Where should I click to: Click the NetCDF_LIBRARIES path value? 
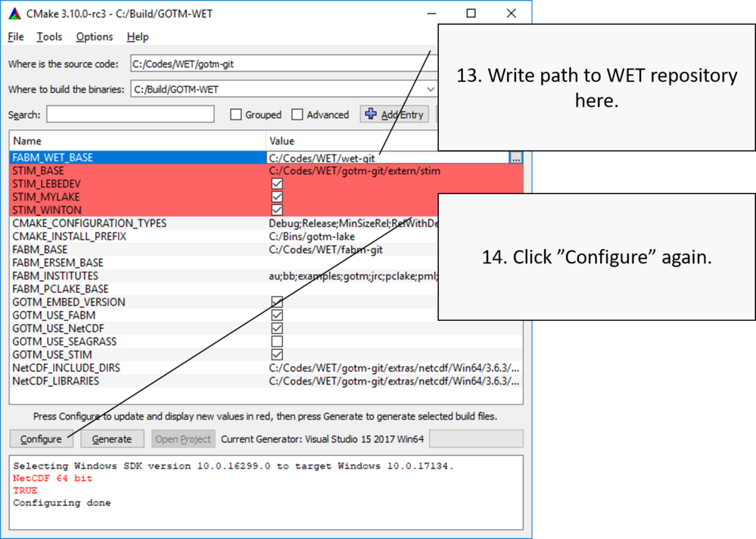point(394,381)
